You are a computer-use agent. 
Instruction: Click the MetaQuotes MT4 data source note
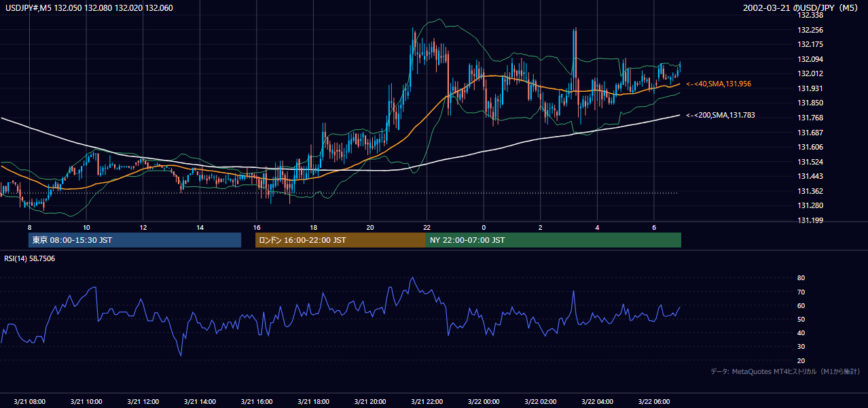[785, 371]
